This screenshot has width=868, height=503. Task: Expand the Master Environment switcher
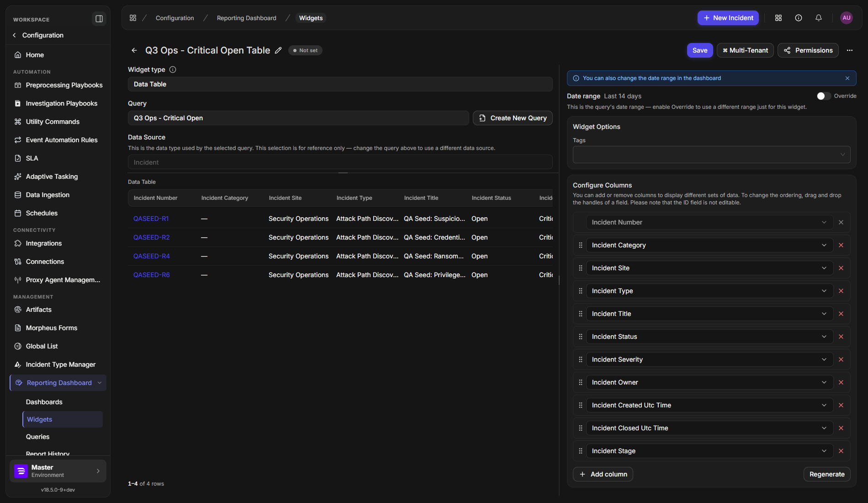[58, 471]
